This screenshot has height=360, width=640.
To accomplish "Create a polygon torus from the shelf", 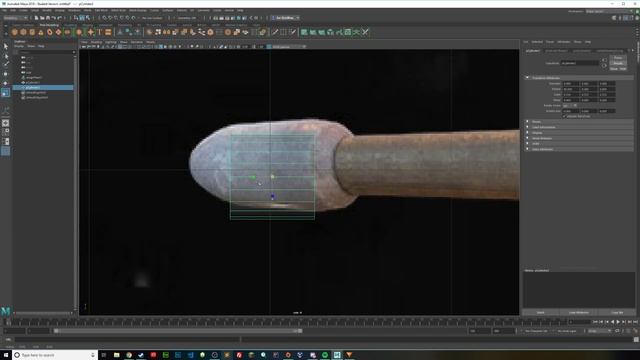I will tap(50, 32).
